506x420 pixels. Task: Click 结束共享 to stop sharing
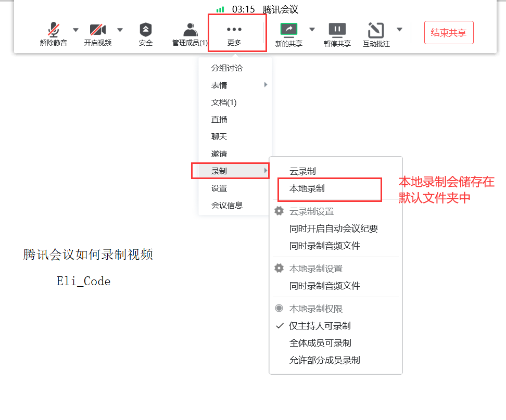(449, 33)
